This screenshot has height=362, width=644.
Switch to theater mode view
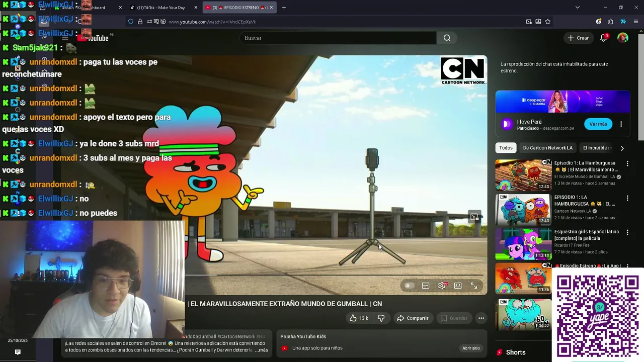[x=458, y=286]
